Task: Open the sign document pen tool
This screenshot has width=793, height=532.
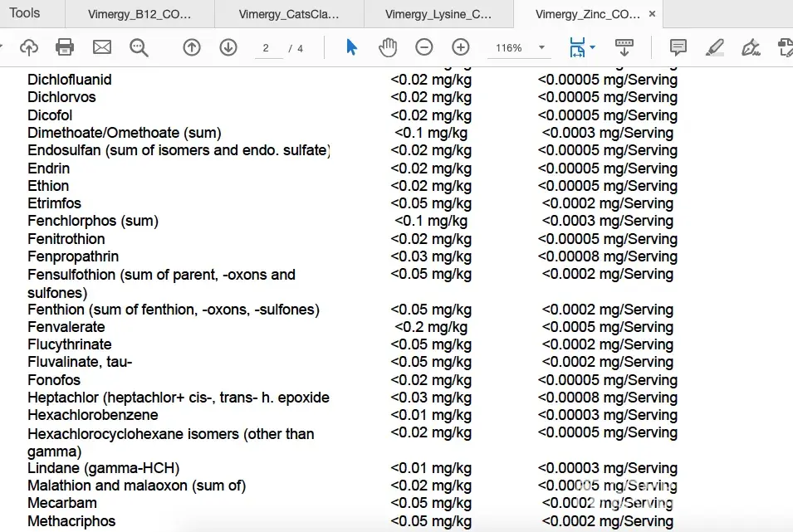Action: (751, 48)
